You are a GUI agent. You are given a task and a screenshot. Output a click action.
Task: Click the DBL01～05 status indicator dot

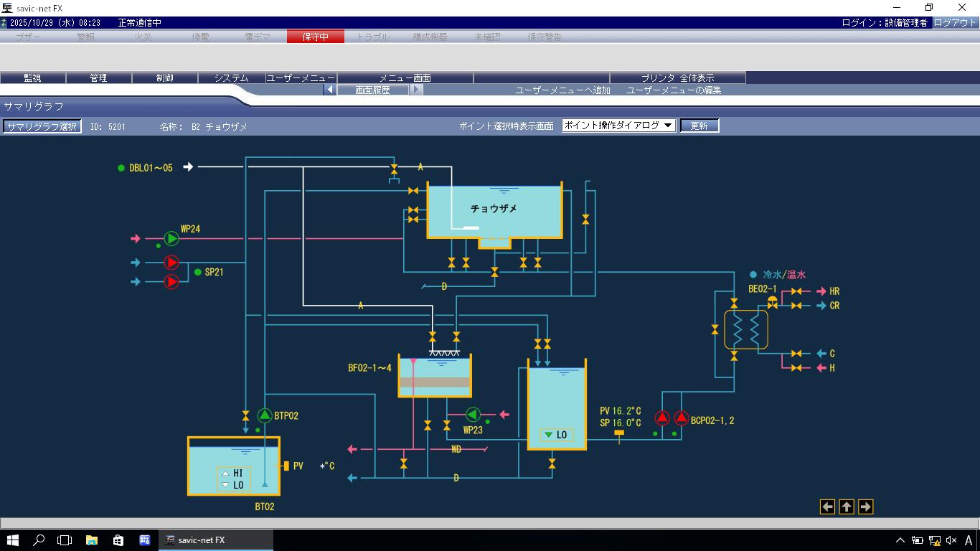[x=121, y=168]
